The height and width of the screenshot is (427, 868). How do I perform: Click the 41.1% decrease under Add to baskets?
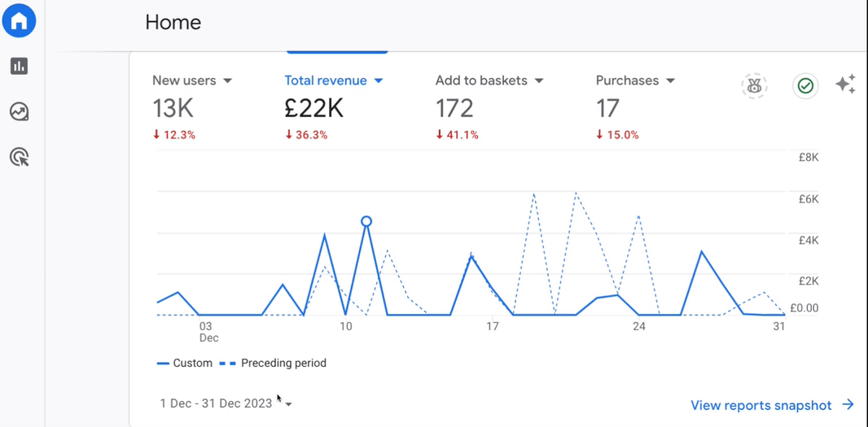point(457,134)
